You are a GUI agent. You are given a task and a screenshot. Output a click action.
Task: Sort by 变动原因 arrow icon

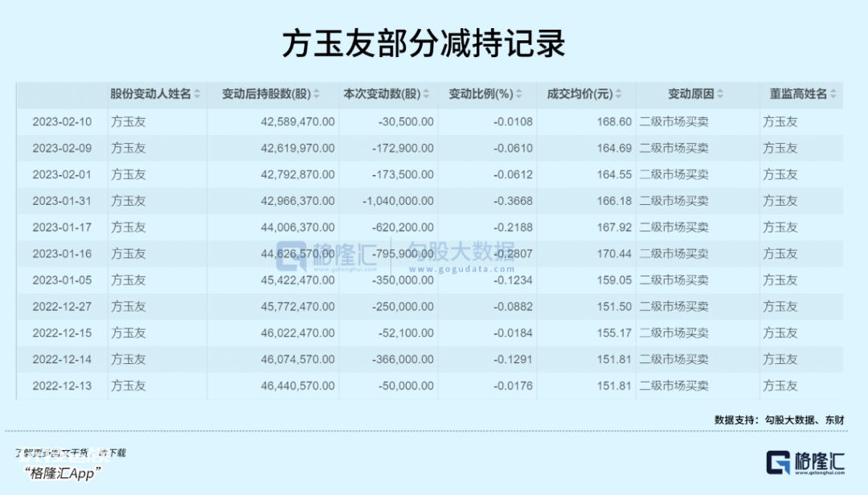click(720, 94)
